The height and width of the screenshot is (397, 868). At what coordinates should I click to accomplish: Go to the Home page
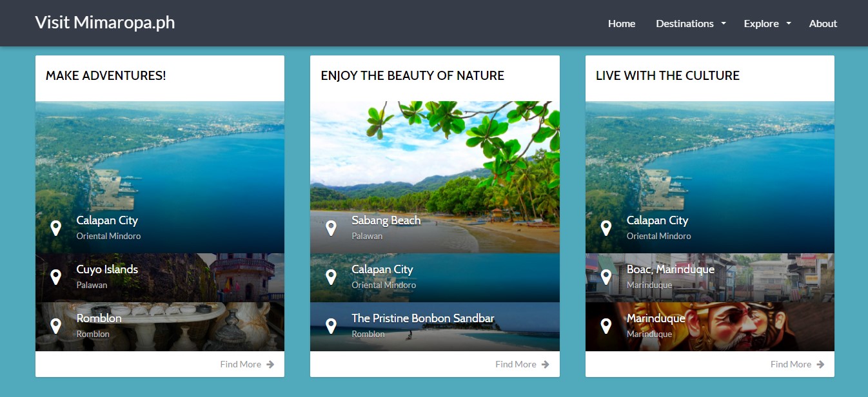pos(622,23)
